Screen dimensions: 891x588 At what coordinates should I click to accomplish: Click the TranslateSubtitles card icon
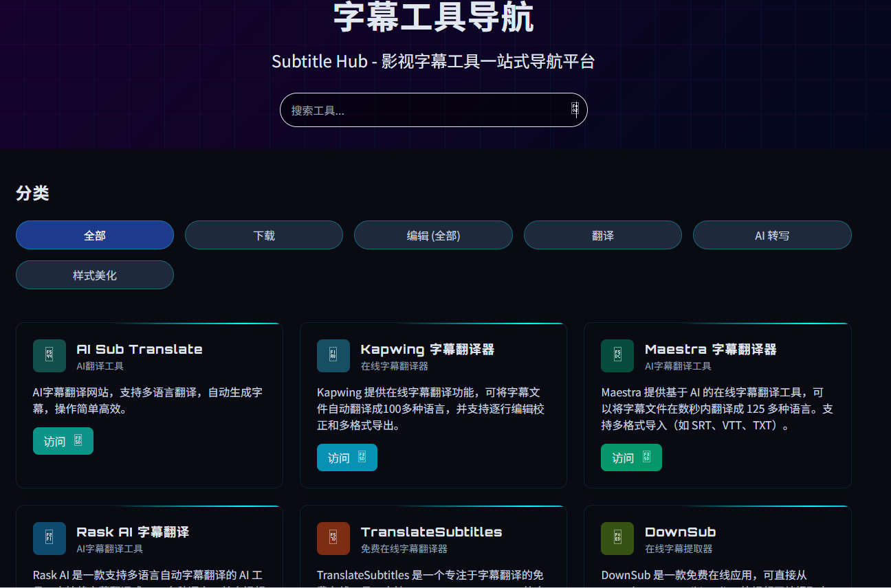[x=333, y=539]
